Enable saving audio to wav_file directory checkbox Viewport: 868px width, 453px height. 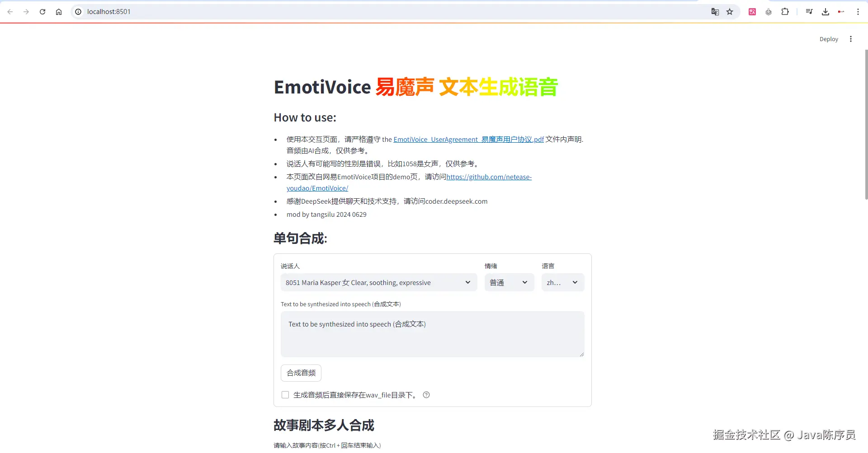click(285, 395)
